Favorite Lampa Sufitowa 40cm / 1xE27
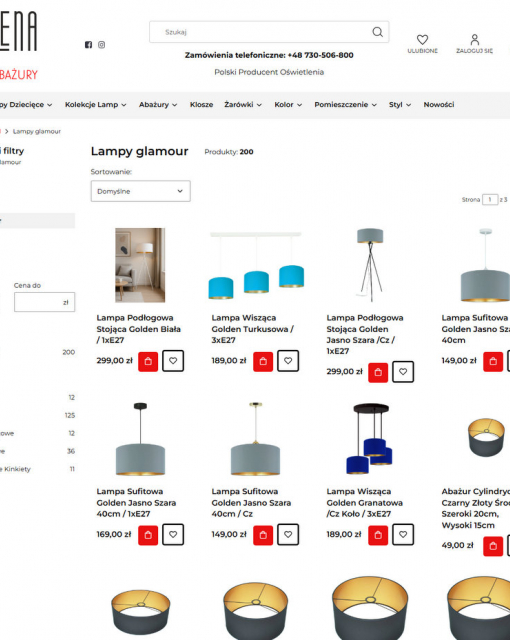510x640 pixels. click(173, 535)
